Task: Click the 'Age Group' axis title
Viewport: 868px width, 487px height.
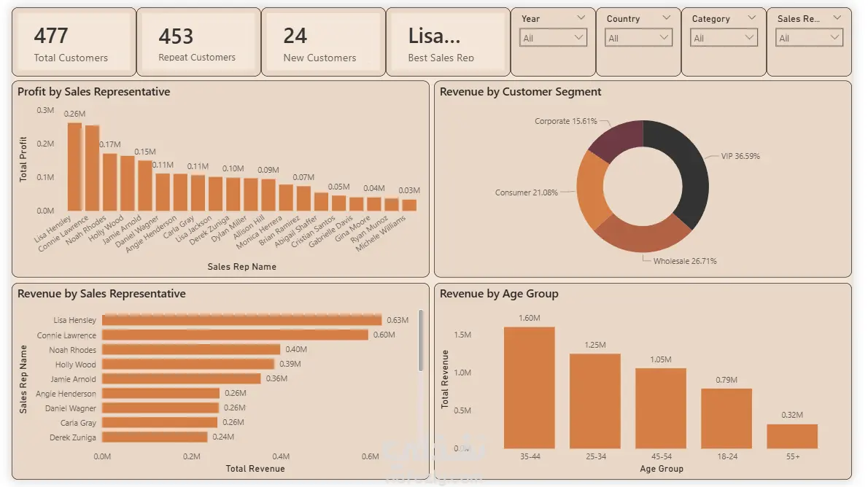Action: (x=662, y=469)
